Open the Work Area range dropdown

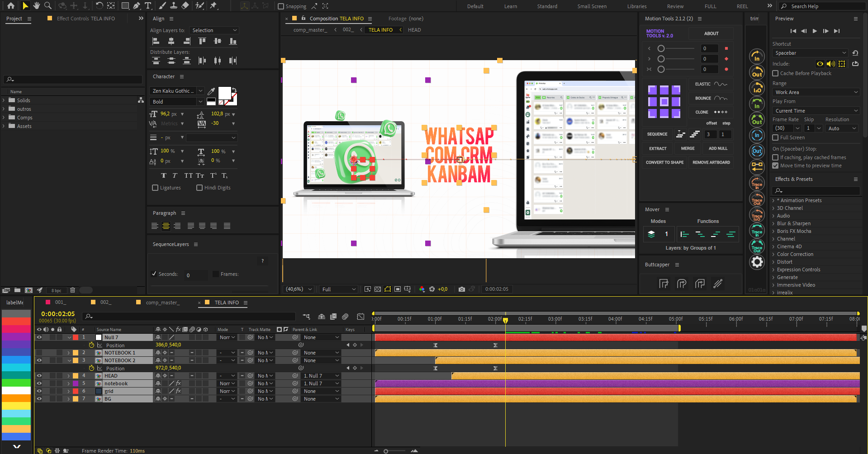[x=816, y=92]
